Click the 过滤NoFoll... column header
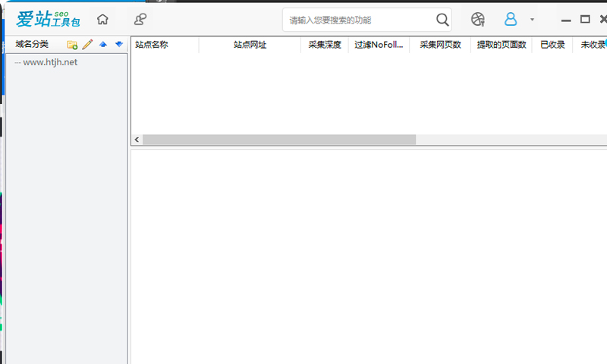The width and height of the screenshot is (607, 364). click(379, 45)
